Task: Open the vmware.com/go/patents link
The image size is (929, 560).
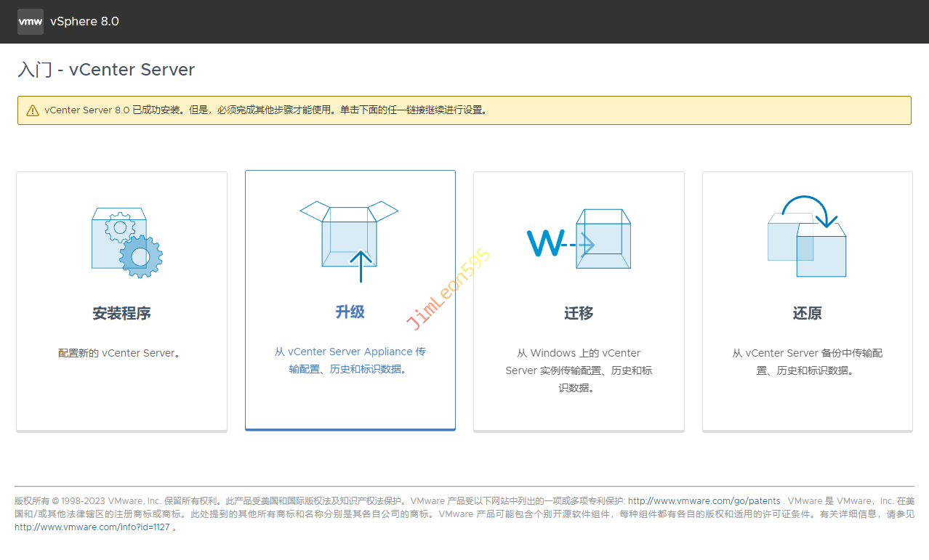Action: point(704,501)
